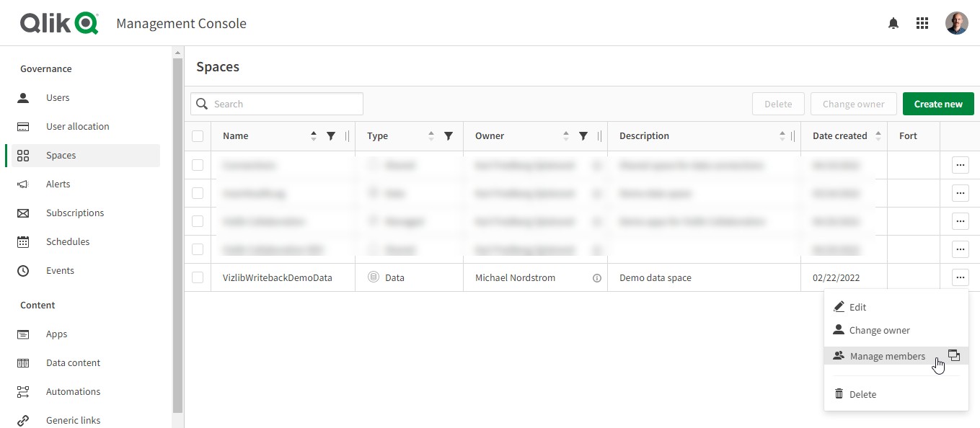Click the Subscriptions envelope icon
980x428 pixels.
[23, 213]
